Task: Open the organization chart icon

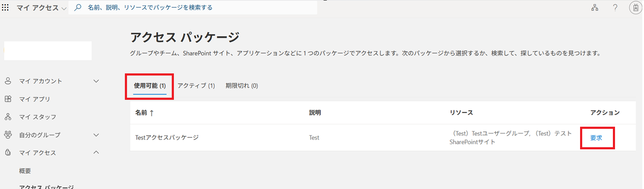Action: (595, 8)
